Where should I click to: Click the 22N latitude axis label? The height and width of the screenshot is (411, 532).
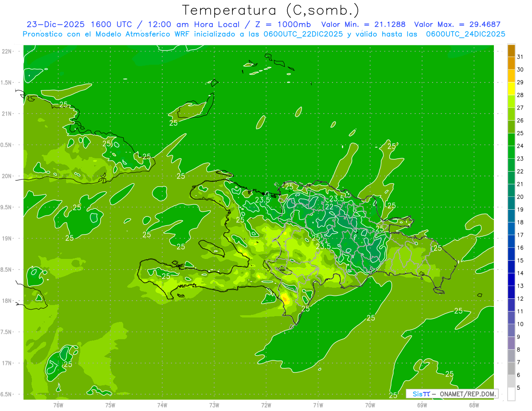pyautogui.click(x=7, y=51)
